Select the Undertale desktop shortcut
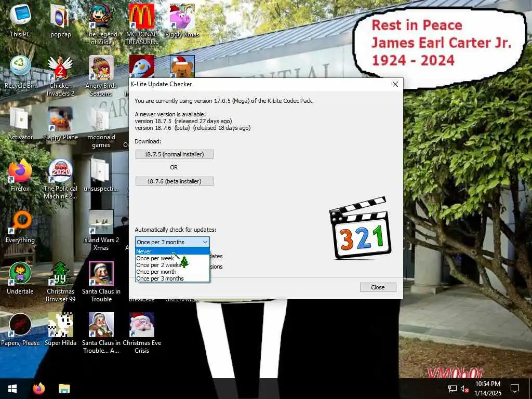 (x=20, y=277)
